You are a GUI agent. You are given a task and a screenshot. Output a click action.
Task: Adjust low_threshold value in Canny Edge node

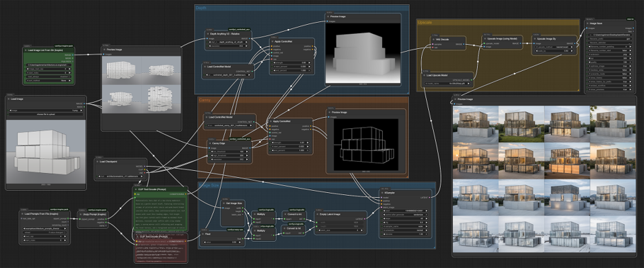click(x=229, y=152)
